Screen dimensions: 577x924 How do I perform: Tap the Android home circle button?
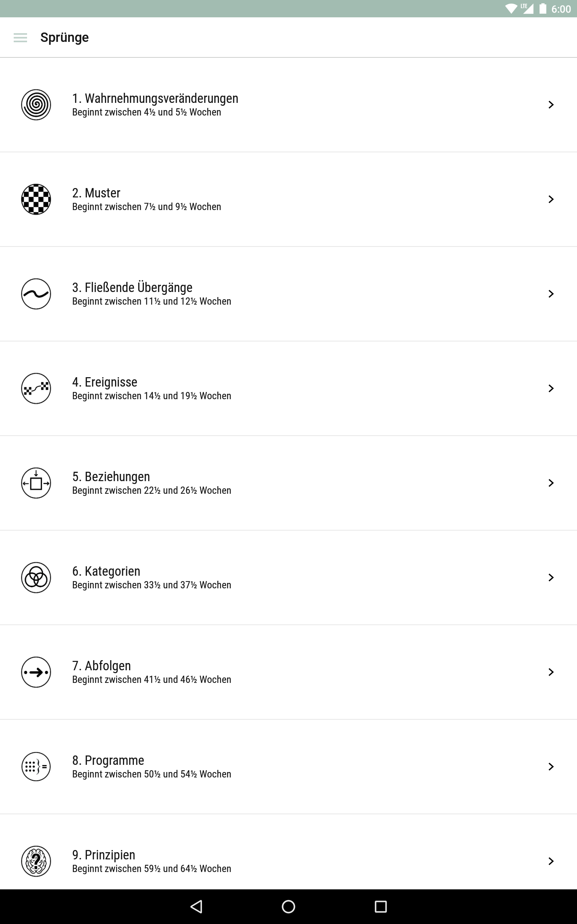click(x=288, y=906)
